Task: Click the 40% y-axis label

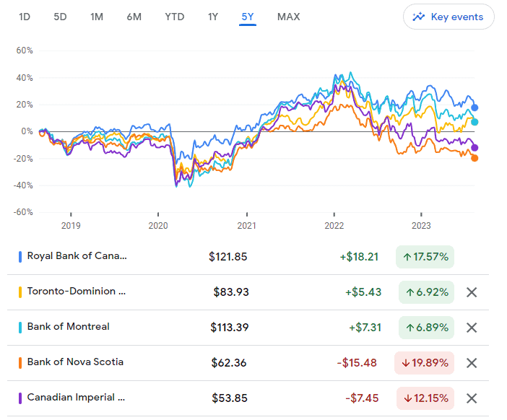Action: 25,78
